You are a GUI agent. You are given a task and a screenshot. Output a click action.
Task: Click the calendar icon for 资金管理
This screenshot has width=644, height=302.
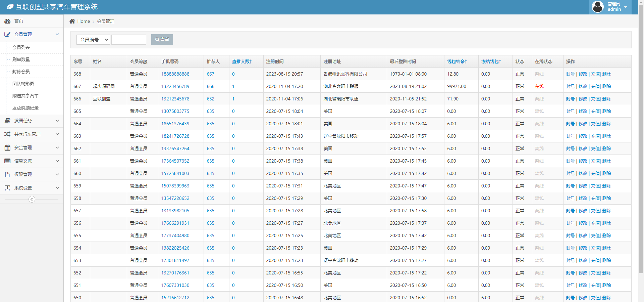(x=7, y=147)
